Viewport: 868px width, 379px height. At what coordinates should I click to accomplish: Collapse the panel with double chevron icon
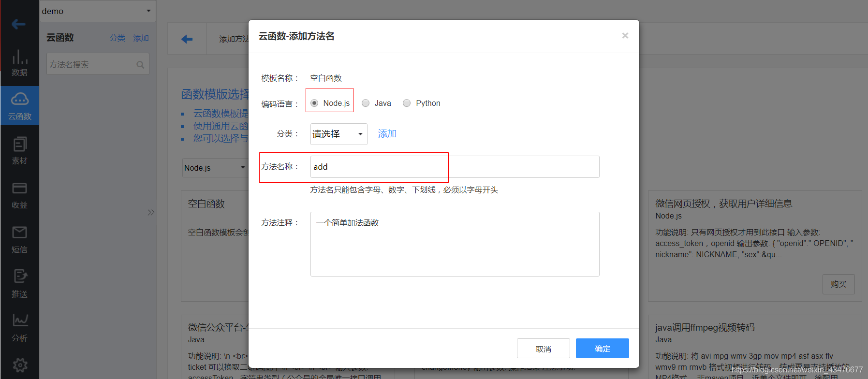point(151,212)
